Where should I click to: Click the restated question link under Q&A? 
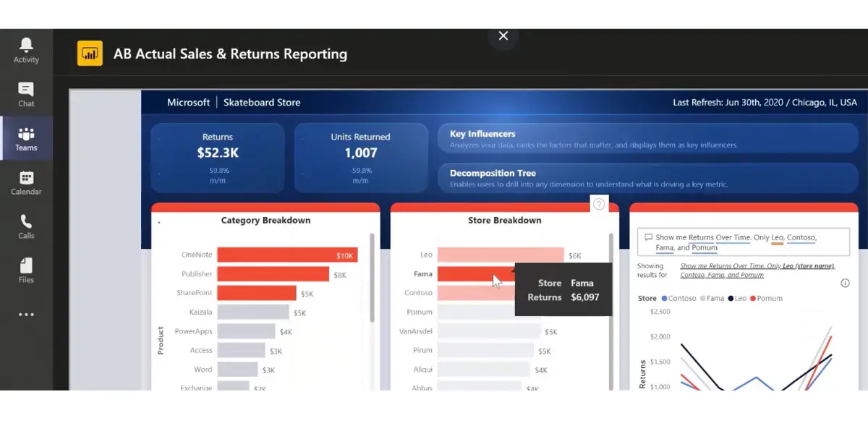point(757,271)
